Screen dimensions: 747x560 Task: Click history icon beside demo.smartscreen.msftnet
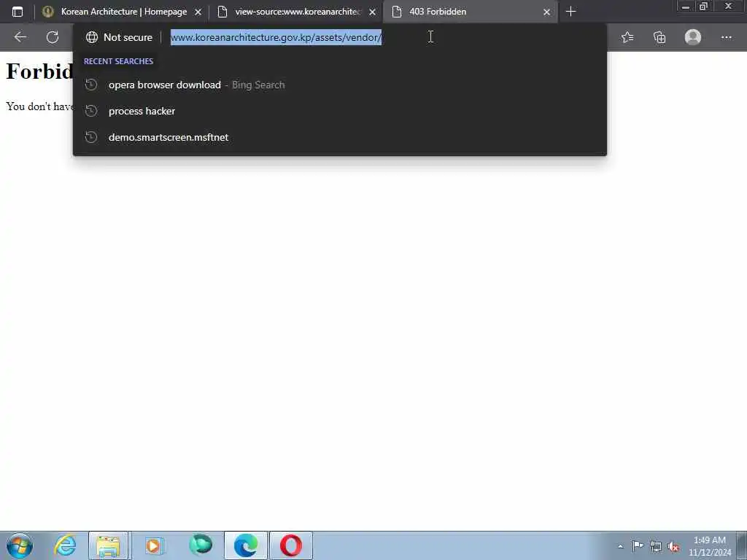(91, 137)
